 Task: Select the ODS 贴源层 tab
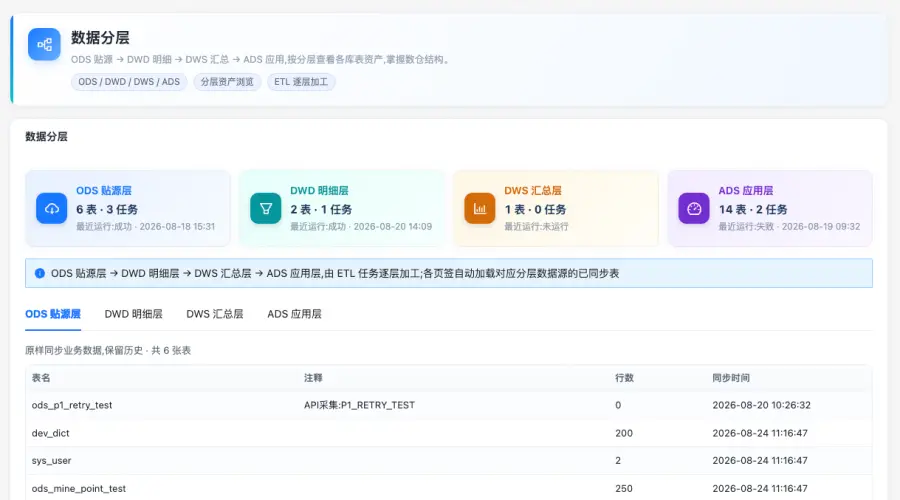53,314
